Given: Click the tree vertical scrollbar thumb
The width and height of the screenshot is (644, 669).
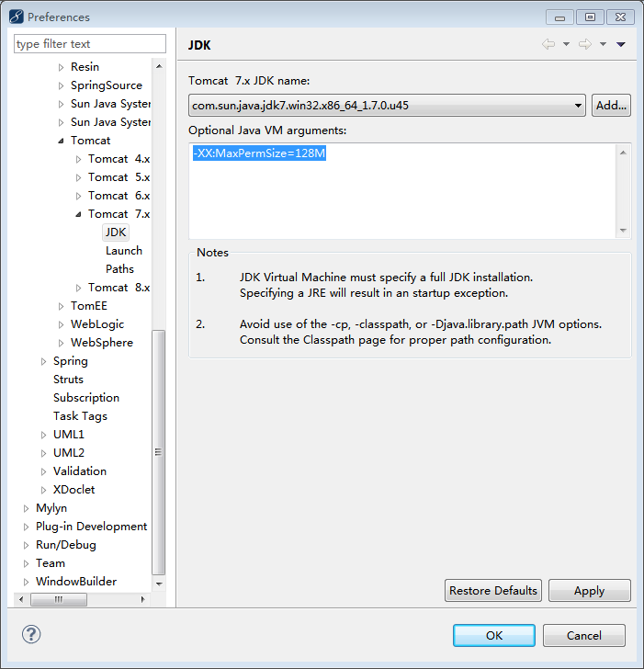Looking at the screenshot, I should click(159, 452).
